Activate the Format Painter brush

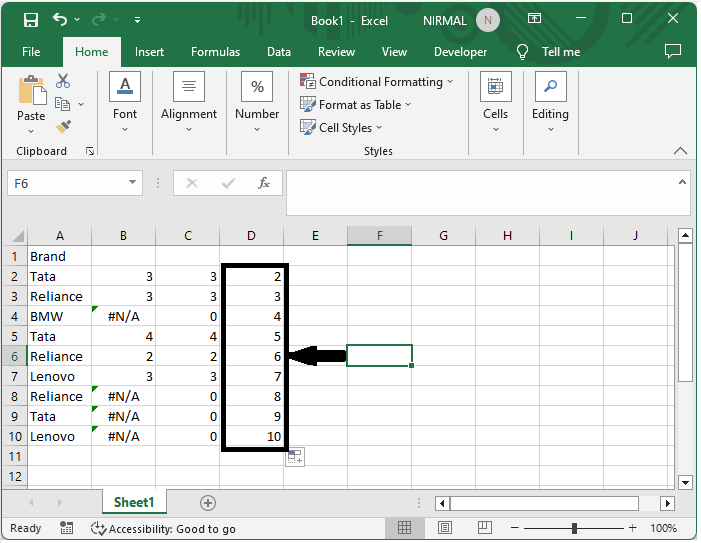(x=63, y=126)
